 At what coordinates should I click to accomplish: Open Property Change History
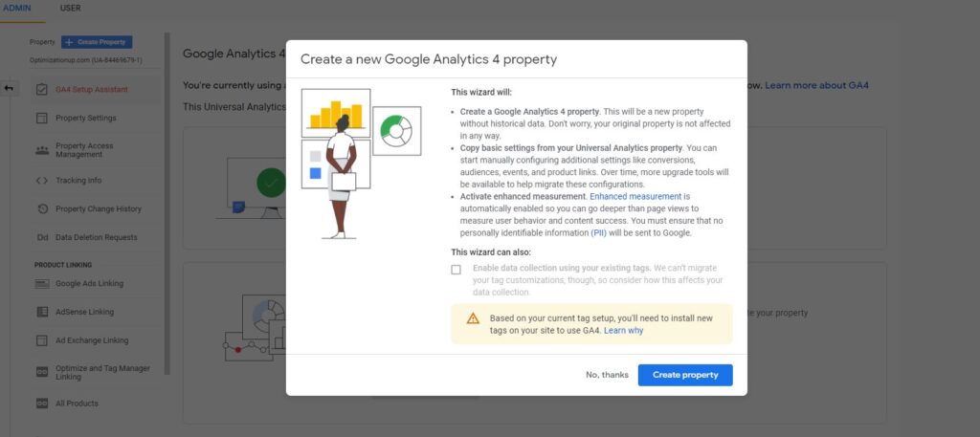tap(99, 209)
